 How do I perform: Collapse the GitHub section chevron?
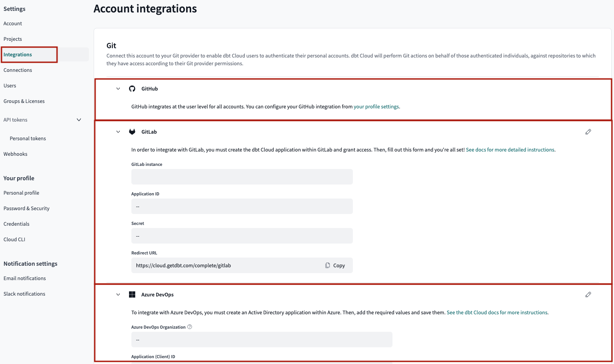pos(118,89)
